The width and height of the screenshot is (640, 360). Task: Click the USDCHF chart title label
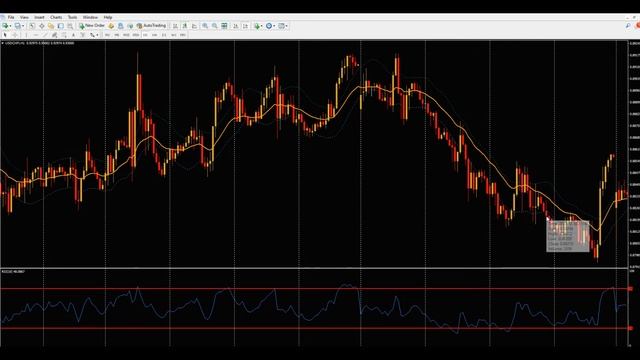[39, 43]
